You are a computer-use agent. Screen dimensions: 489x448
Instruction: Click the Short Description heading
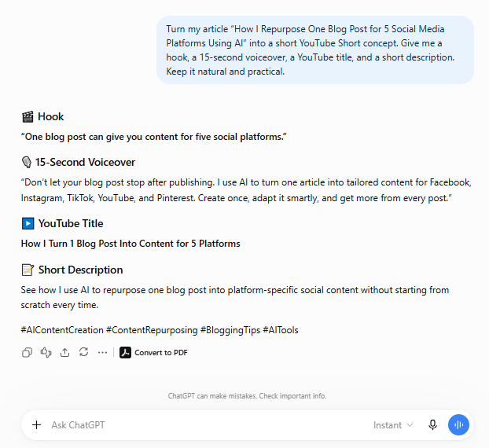pos(80,270)
